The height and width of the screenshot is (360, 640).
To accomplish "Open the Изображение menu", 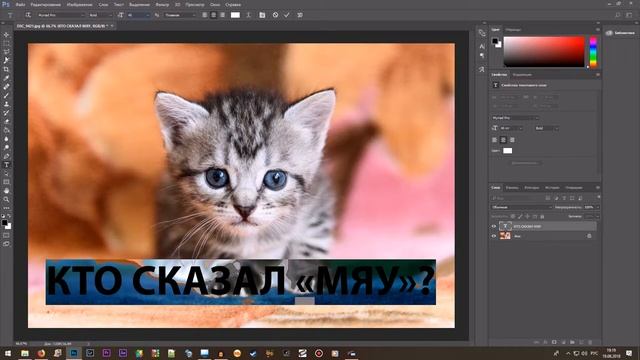I will [79, 4].
